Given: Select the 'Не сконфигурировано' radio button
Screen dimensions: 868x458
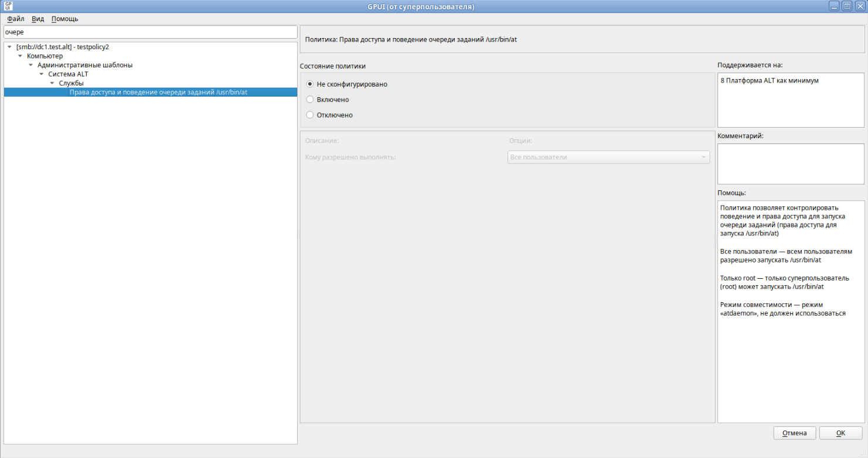Looking at the screenshot, I should coord(310,84).
